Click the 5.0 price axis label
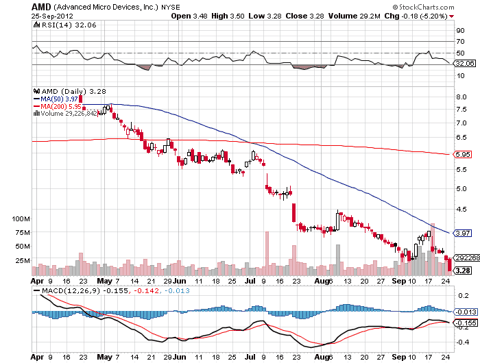 pyautogui.click(x=462, y=189)
